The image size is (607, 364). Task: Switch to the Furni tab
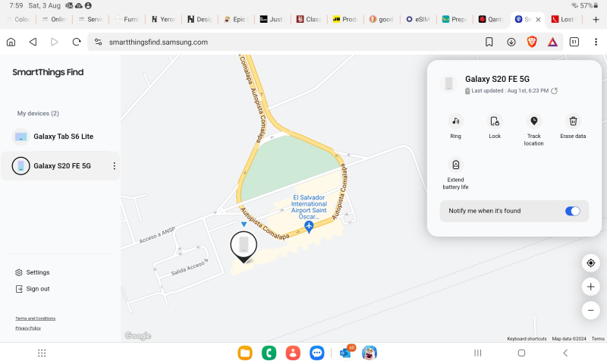point(127,20)
